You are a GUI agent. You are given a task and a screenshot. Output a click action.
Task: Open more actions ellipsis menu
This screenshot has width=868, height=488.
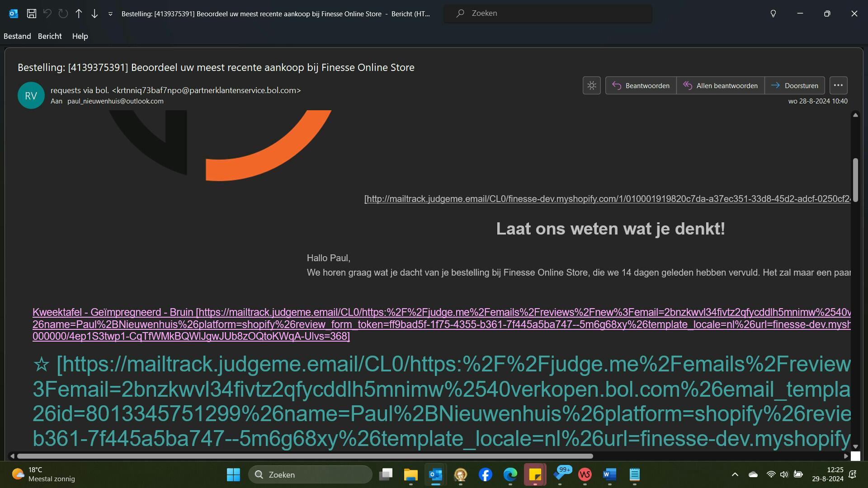point(838,85)
